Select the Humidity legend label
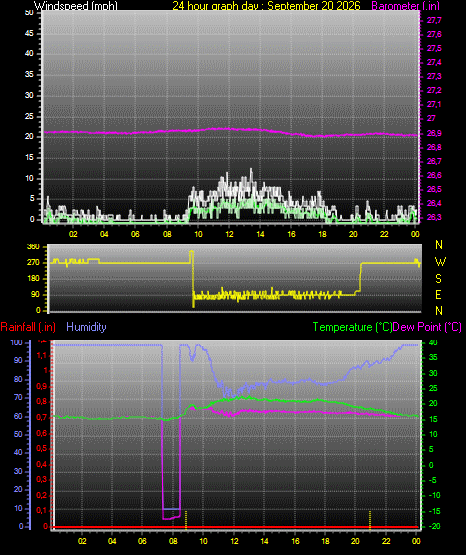 click(x=86, y=327)
